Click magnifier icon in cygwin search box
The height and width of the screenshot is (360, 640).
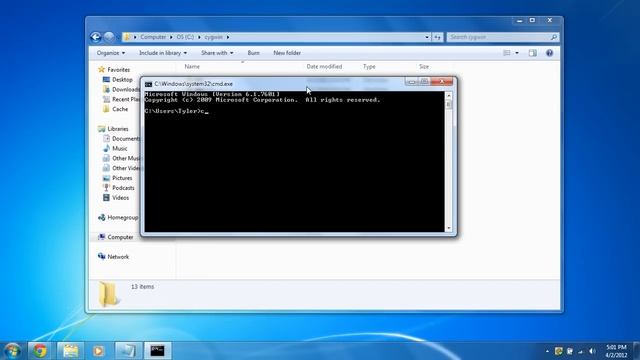553,37
